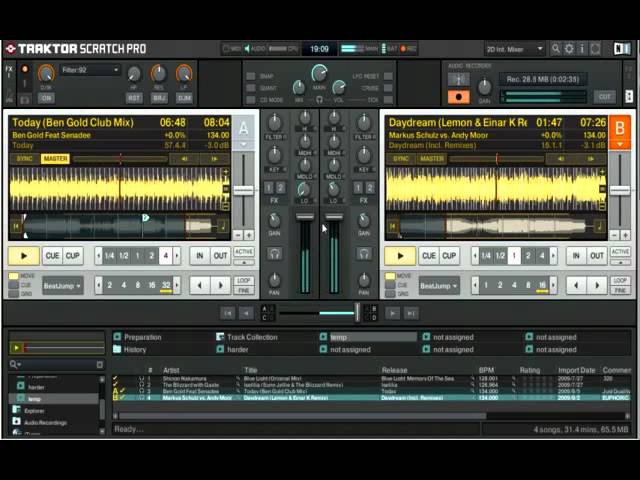Screen dimensions: 640x480
Task: Toggle MASTER on deck B
Action: click(x=432, y=159)
